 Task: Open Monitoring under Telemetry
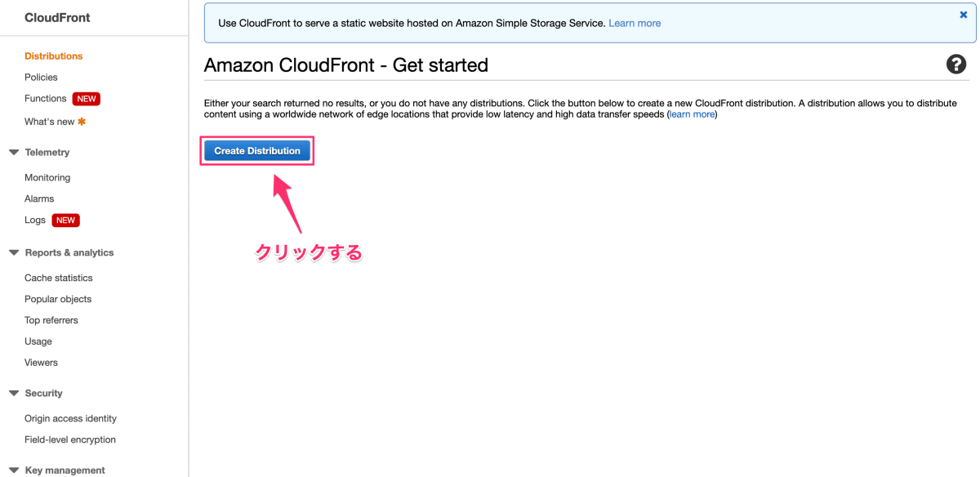tap(47, 177)
